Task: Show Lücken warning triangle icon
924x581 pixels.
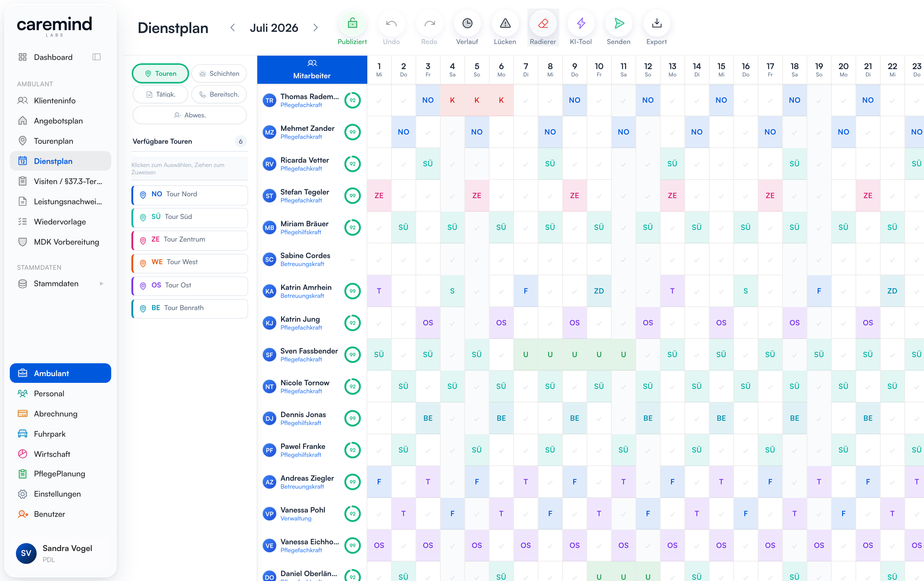Action: point(505,24)
